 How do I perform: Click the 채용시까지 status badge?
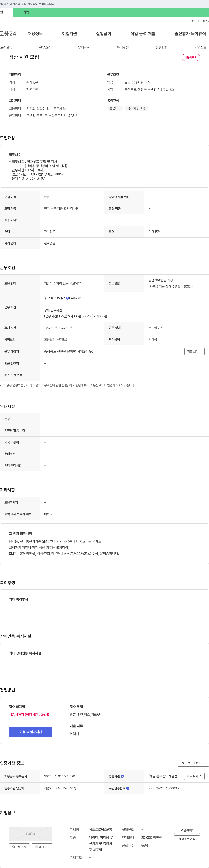[191, 57]
